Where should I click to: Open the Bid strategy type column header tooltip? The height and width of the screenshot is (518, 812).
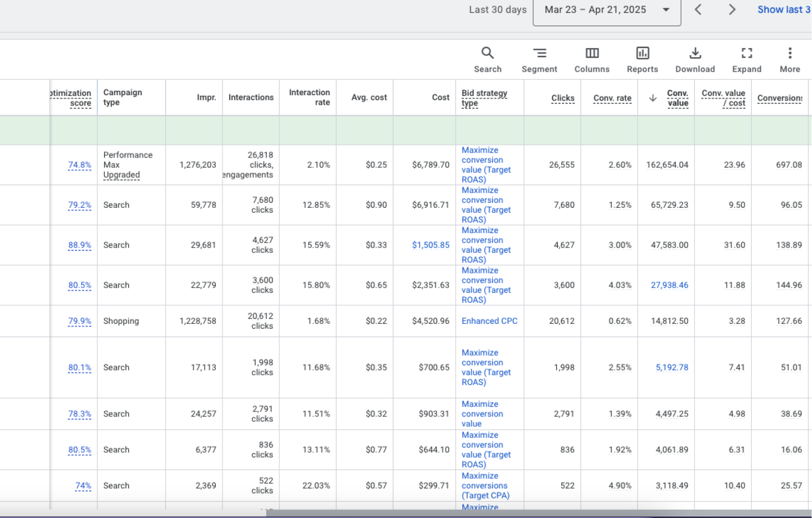tap(485, 97)
